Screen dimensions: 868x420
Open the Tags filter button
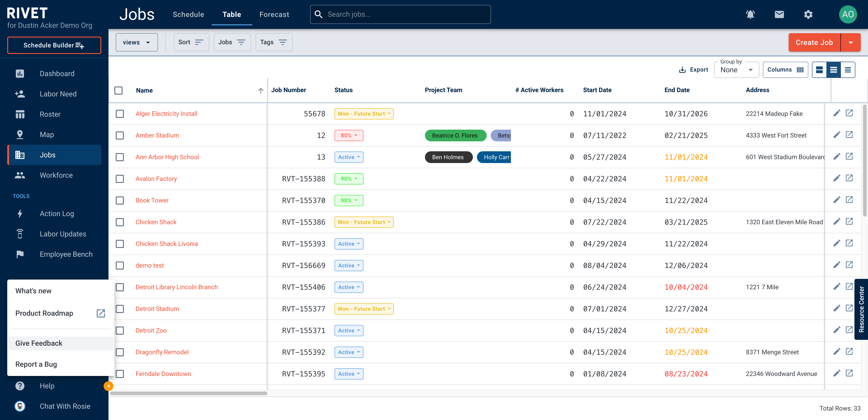(274, 42)
